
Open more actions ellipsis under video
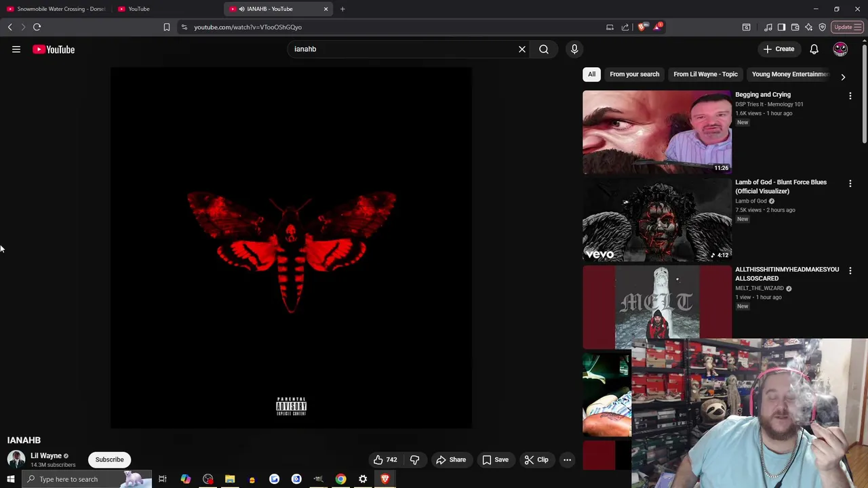[568, 460]
